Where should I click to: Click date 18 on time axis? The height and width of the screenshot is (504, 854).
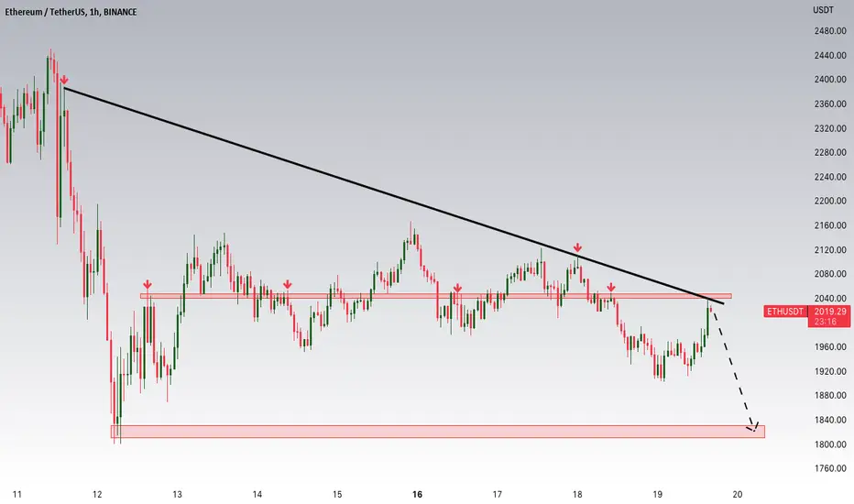pos(577,494)
